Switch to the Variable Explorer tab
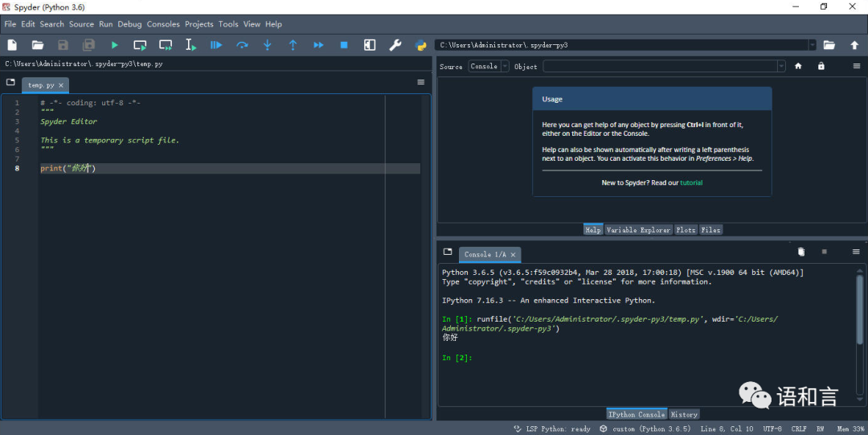868x435 pixels. (x=638, y=230)
